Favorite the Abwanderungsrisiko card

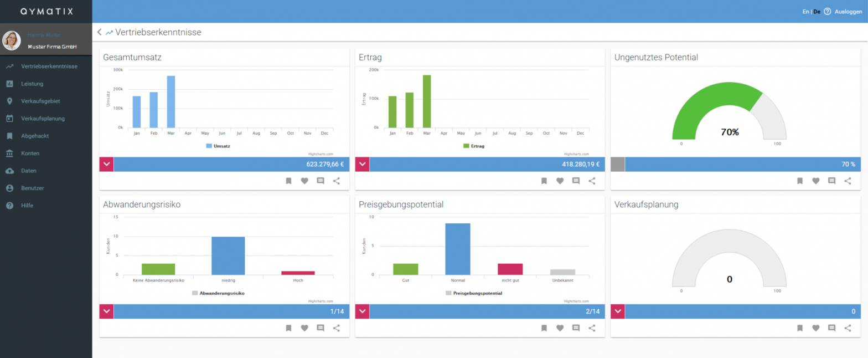[x=304, y=328]
